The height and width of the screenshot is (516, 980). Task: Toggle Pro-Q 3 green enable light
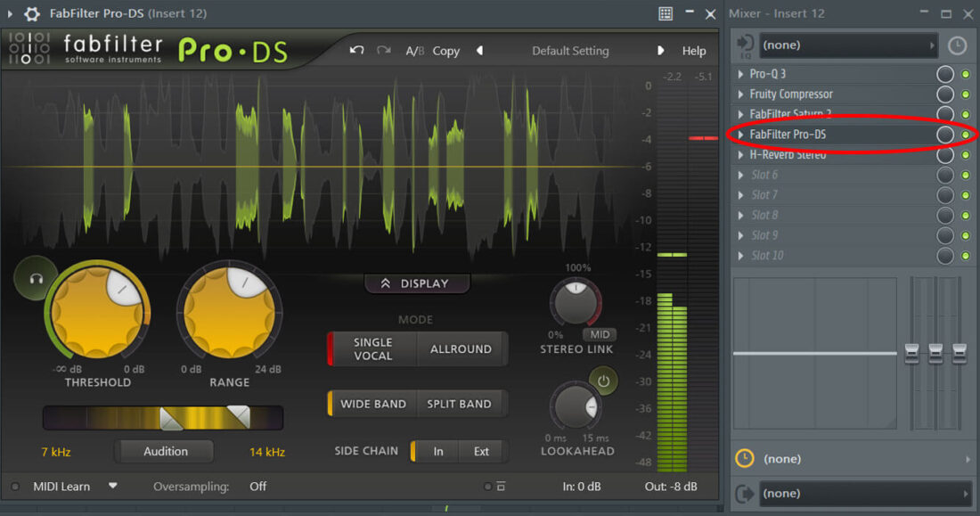(x=966, y=75)
